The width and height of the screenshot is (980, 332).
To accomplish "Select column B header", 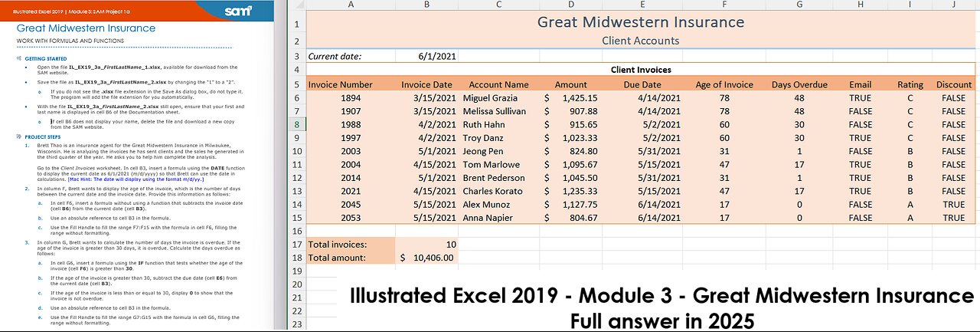I will point(427,5).
